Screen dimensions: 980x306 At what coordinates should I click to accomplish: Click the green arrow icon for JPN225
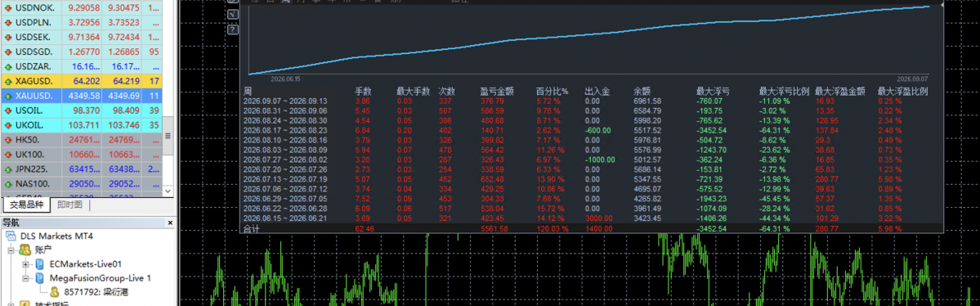7,169
